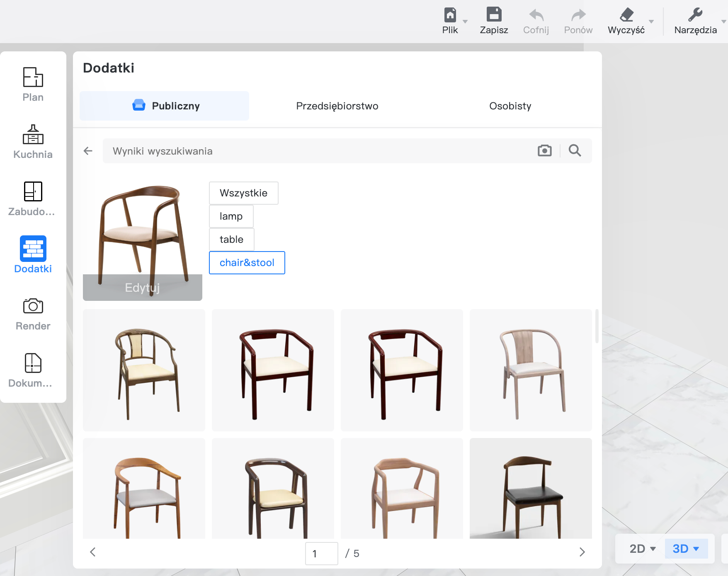Filter results by lamp category

point(231,216)
